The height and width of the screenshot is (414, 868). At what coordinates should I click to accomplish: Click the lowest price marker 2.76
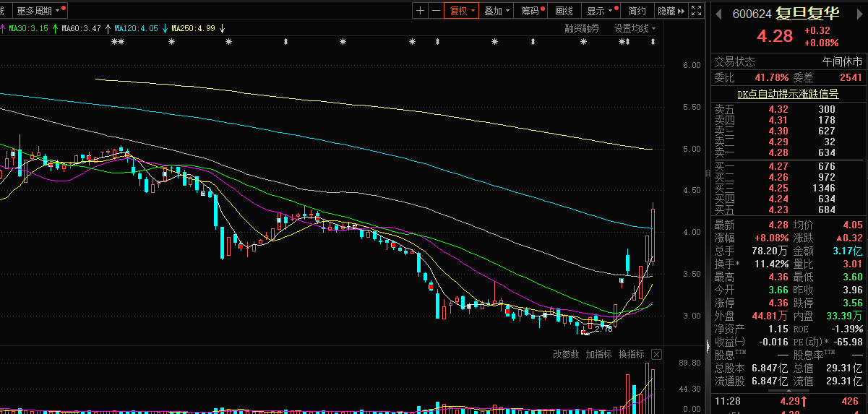pos(604,329)
